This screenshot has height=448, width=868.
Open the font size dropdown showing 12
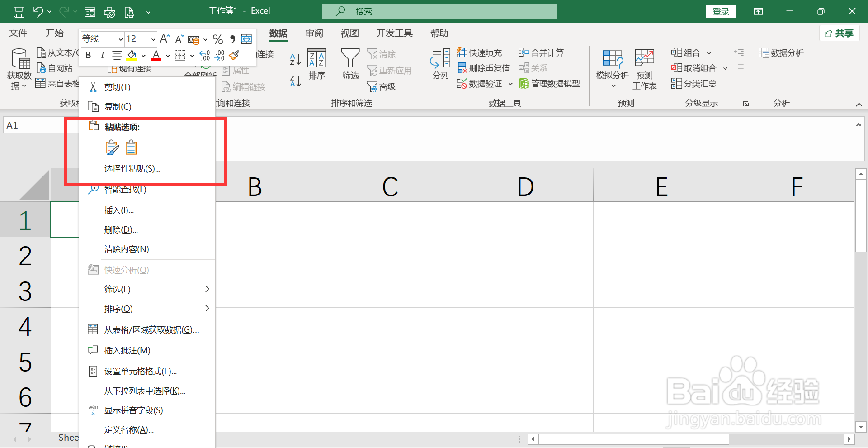(153, 39)
